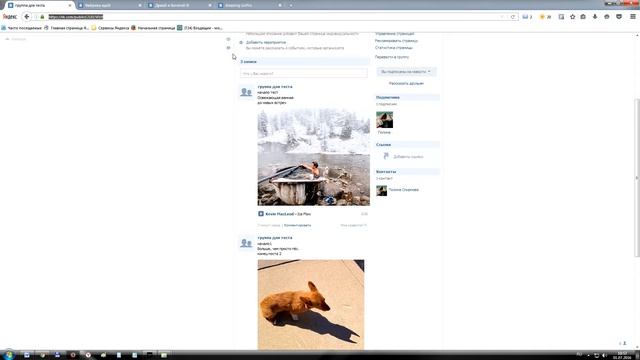This screenshot has width=640, height=360.
Task: Open the address bar history dropdown arrow
Action: (x=502, y=17)
